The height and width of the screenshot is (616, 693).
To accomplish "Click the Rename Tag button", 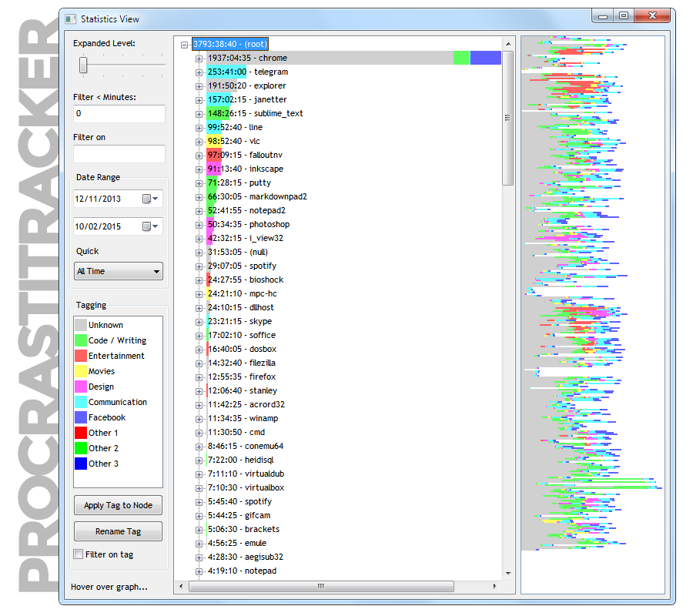I will [x=118, y=531].
